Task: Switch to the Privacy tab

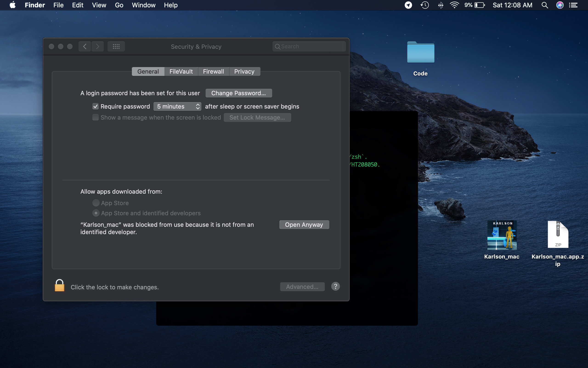Action: click(244, 72)
